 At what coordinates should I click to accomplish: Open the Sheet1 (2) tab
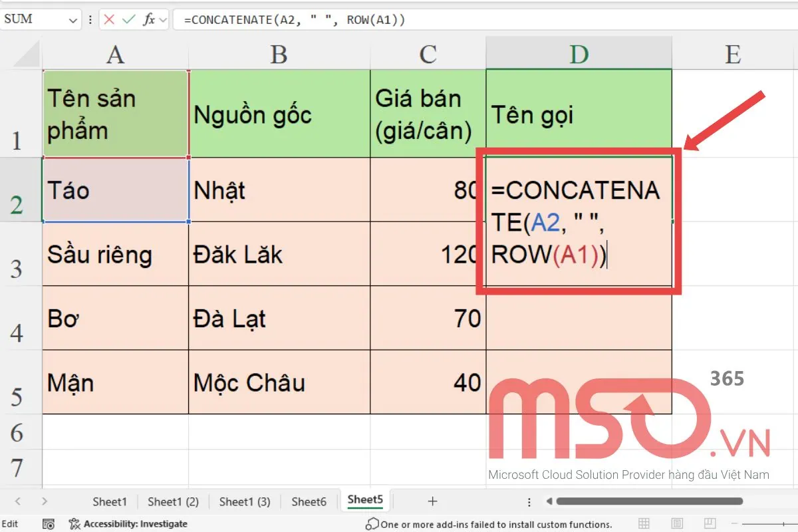click(x=173, y=501)
